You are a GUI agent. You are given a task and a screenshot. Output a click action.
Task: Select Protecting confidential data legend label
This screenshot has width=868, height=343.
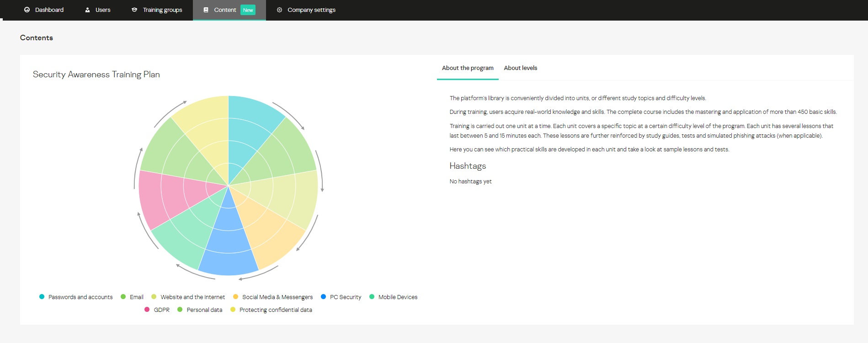pyautogui.click(x=276, y=310)
